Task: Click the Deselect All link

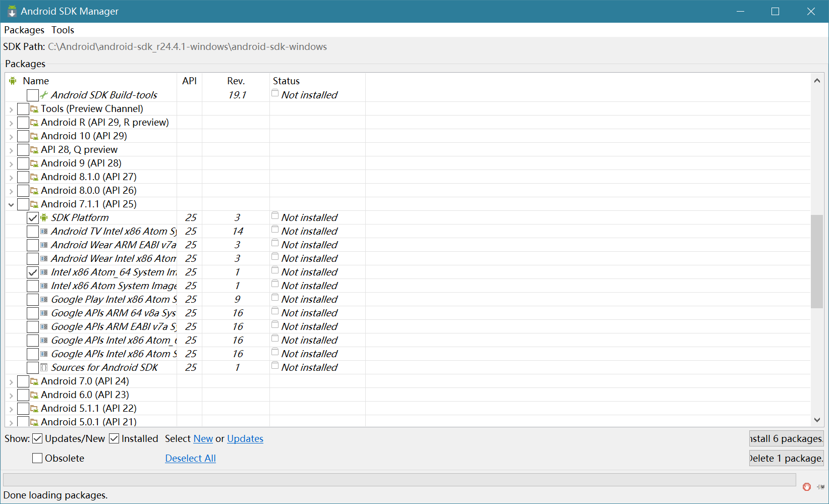Action: pyautogui.click(x=190, y=458)
